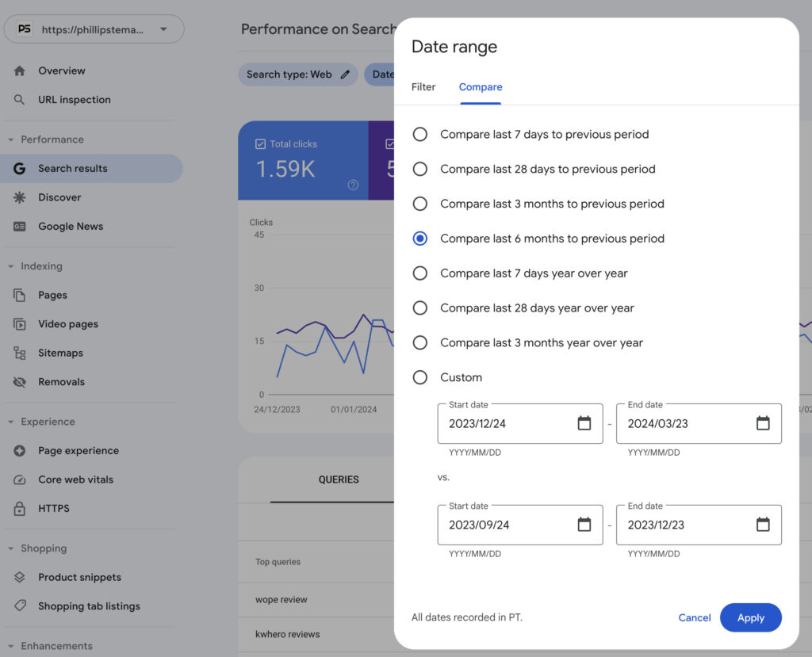The width and height of the screenshot is (812, 657).
Task: Select the Compare tab
Action: (481, 87)
